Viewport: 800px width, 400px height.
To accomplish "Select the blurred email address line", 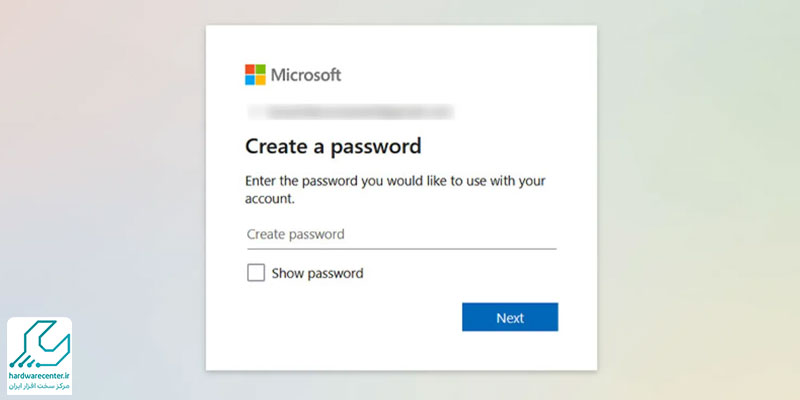I will tap(351, 111).
